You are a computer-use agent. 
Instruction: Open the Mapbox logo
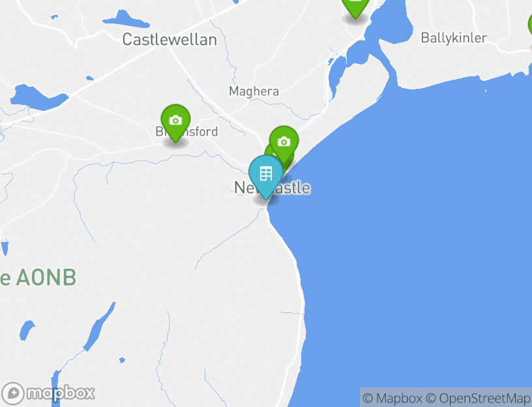click(x=48, y=393)
